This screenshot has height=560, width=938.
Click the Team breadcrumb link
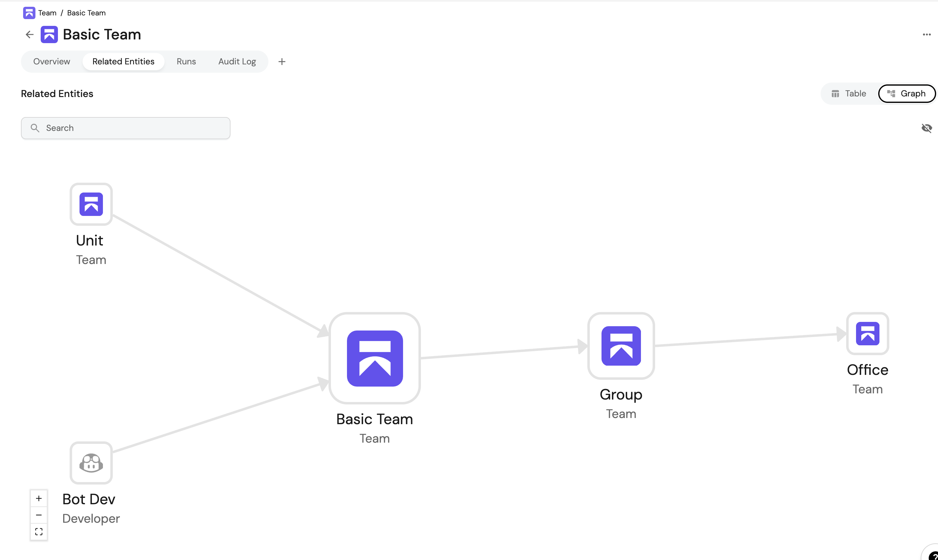(47, 13)
